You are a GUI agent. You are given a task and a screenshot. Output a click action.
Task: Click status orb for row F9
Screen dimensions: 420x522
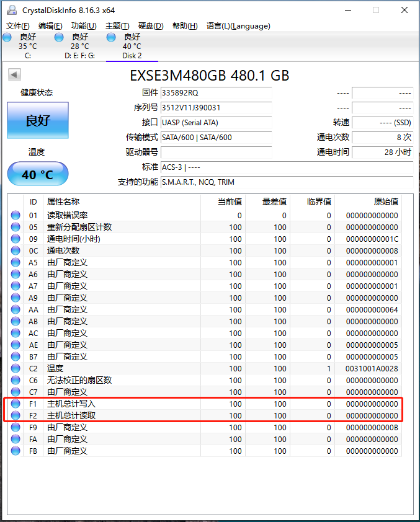[x=16, y=427]
